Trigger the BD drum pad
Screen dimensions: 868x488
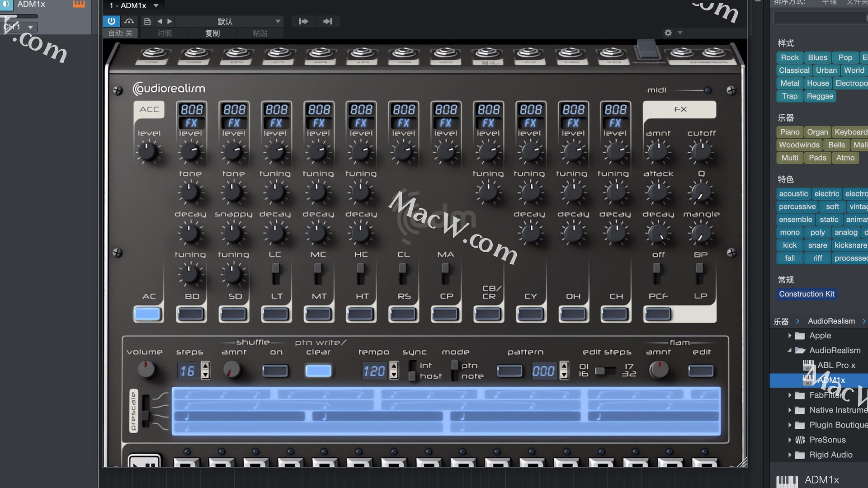pos(191,314)
